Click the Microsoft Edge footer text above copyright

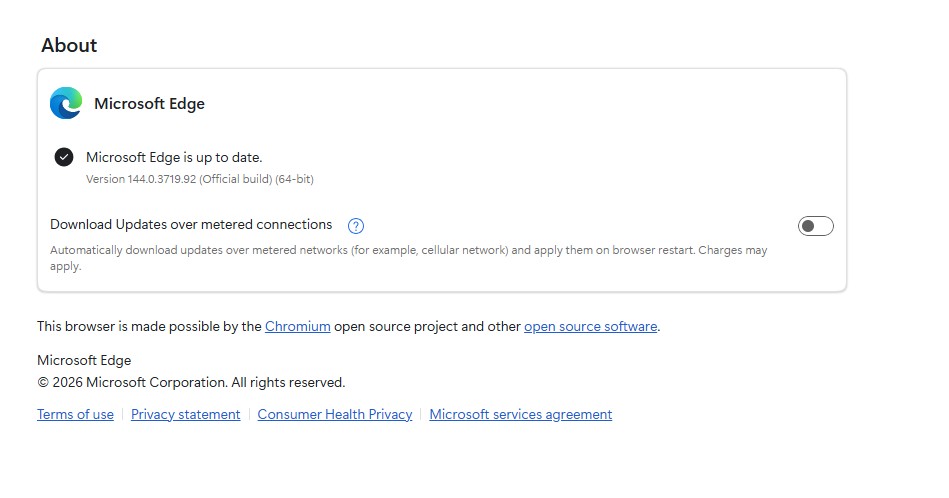(x=84, y=360)
